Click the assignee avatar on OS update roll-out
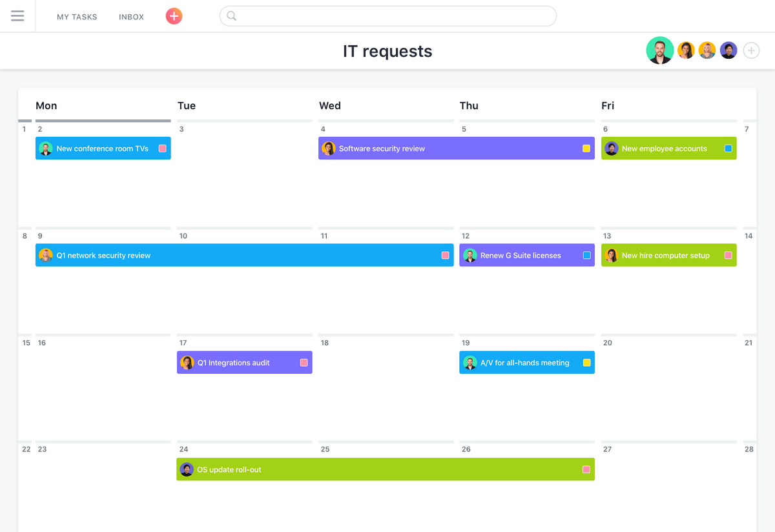This screenshot has width=775, height=532. (x=187, y=469)
